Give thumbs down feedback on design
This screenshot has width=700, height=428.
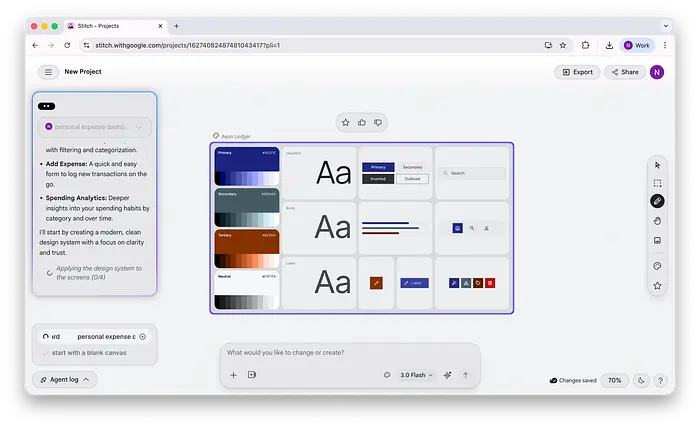(x=378, y=123)
